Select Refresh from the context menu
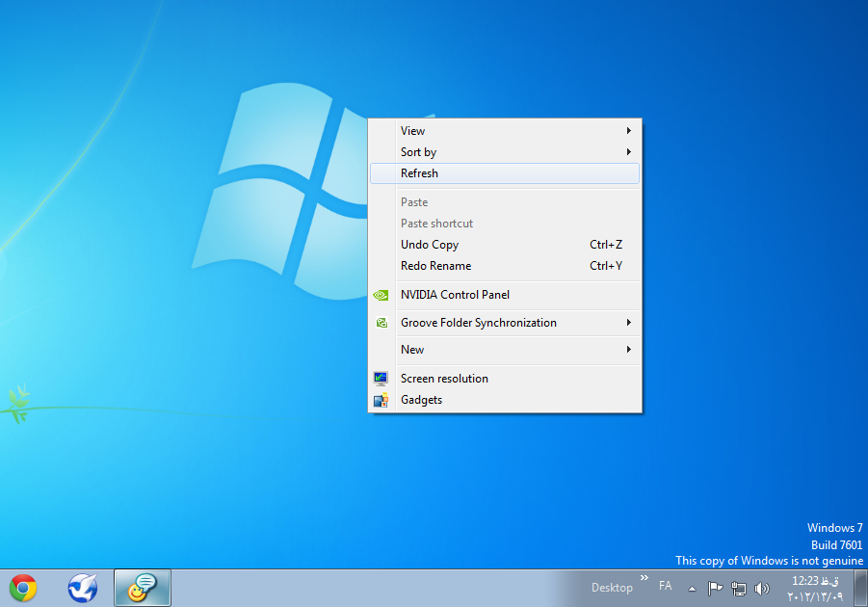 tap(419, 173)
